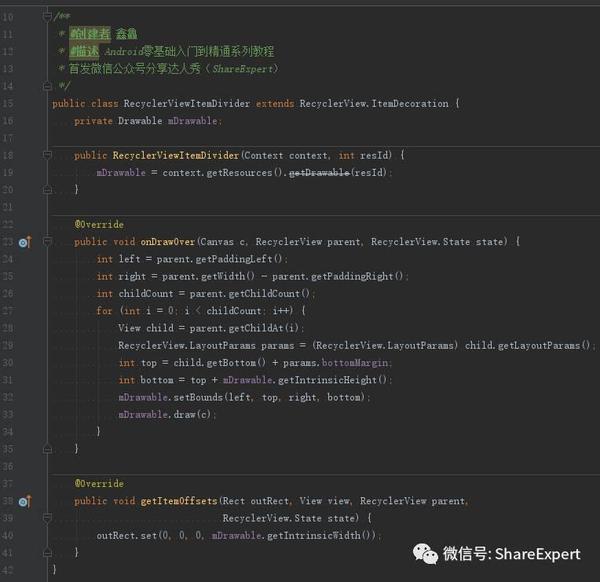Click the second @Override annotation above getItemOffsets
This screenshot has height=582, width=600.
point(99,484)
